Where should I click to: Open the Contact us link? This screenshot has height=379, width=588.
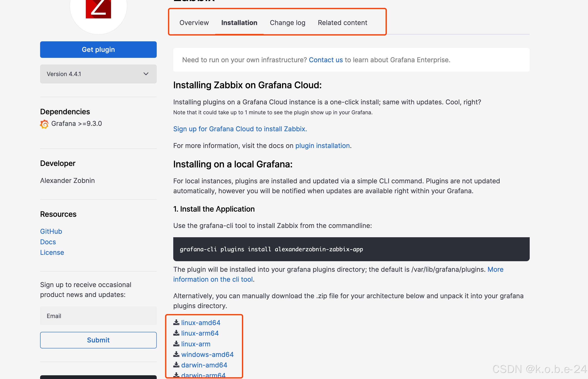(325, 60)
